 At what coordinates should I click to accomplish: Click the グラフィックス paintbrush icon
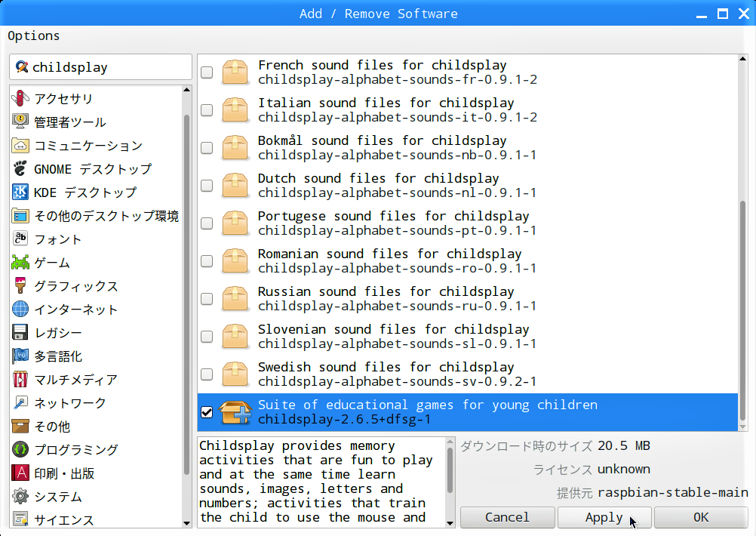20,285
